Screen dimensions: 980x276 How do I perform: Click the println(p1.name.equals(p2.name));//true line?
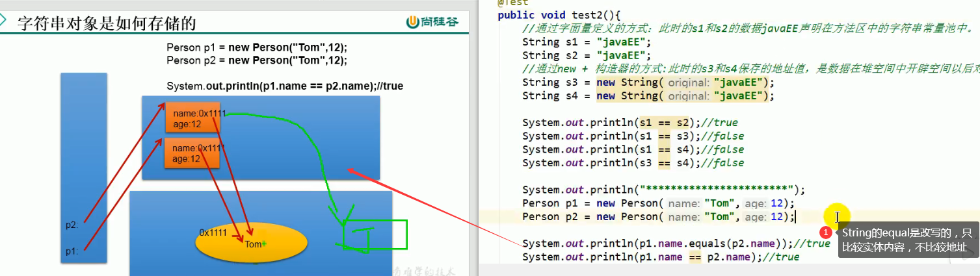676,244
